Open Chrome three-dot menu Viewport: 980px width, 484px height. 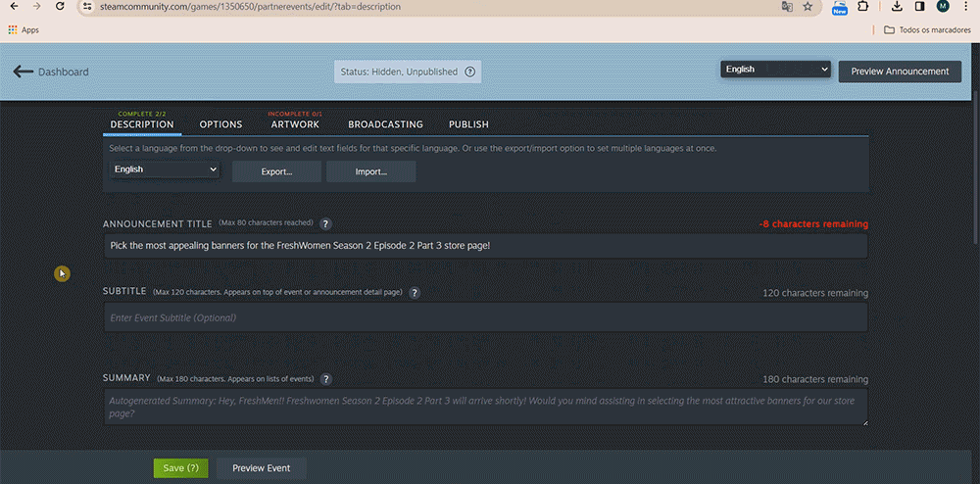[x=966, y=6]
